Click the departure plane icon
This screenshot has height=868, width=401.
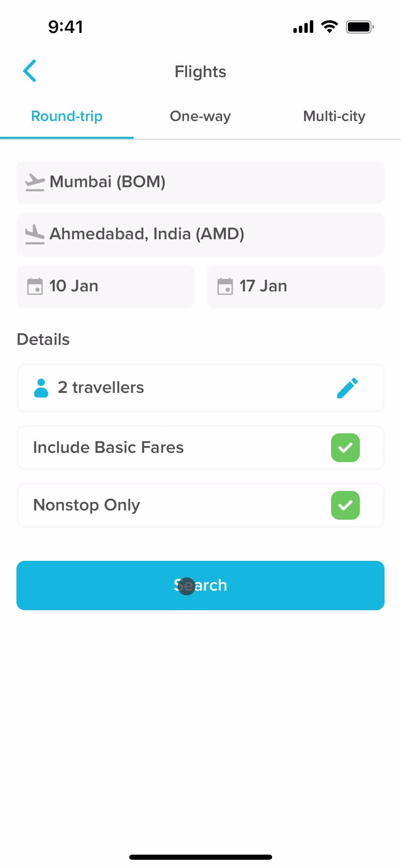(x=35, y=182)
